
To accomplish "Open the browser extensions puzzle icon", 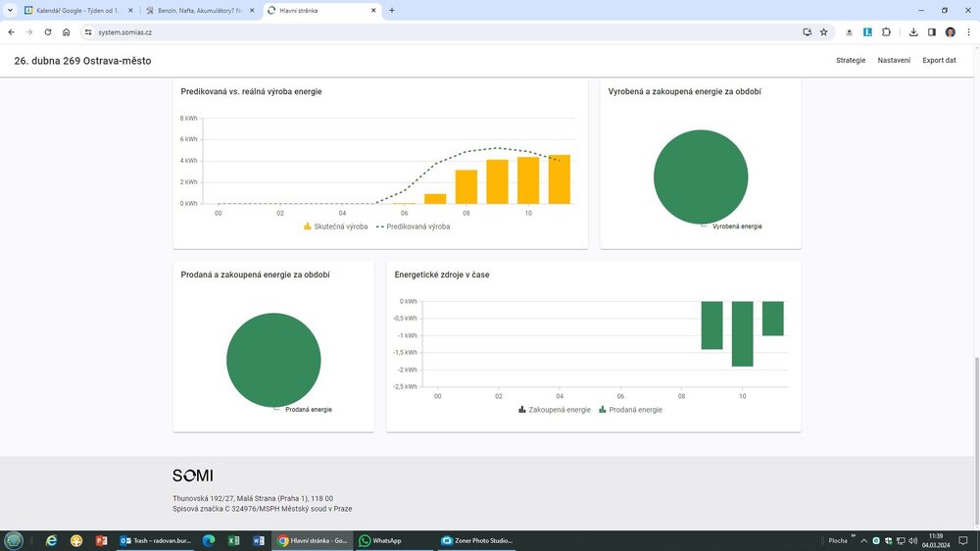I will click(886, 32).
